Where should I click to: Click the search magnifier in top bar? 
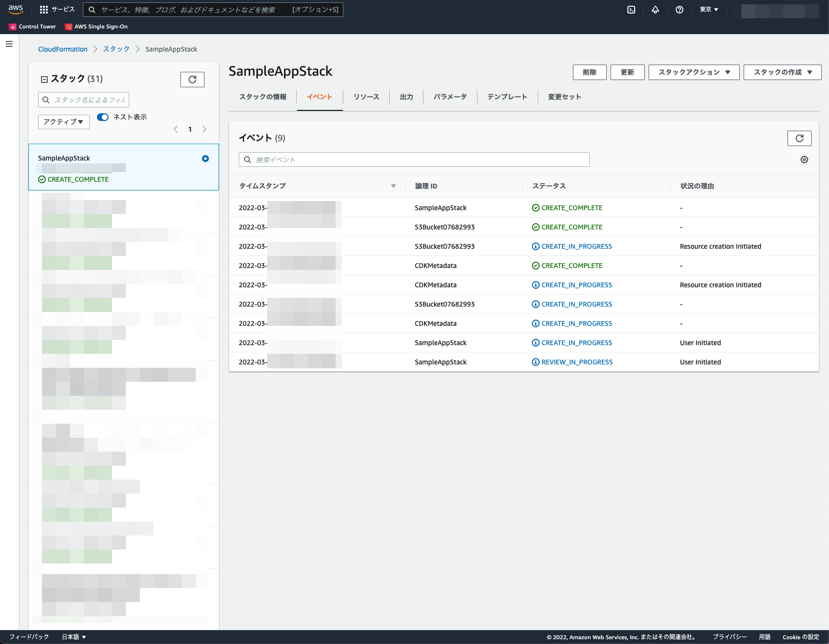(92, 10)
